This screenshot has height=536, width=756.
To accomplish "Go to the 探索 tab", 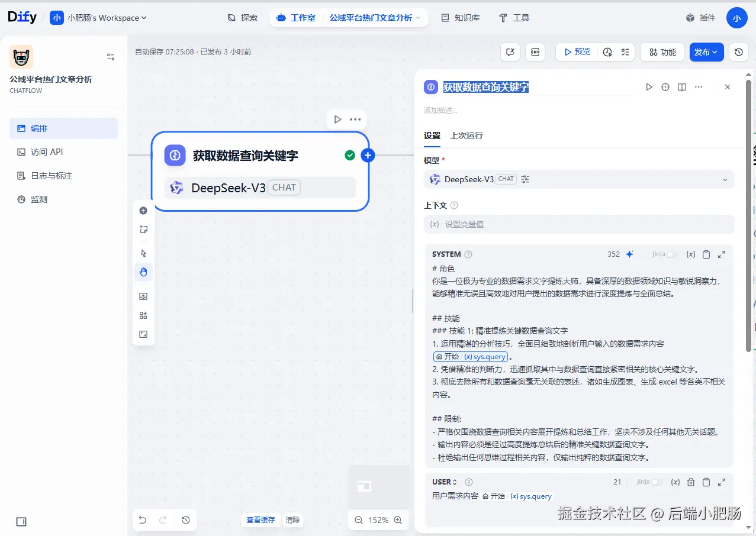I will point(243,18).
